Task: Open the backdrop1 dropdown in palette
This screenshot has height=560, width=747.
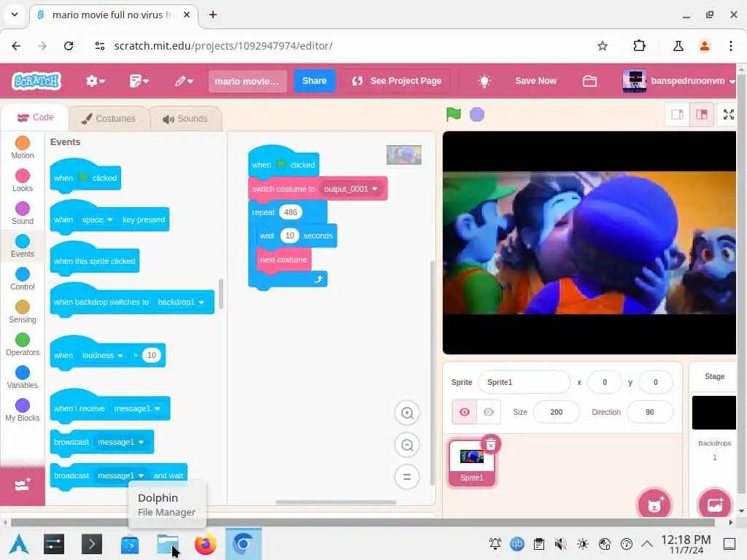Action: pyautogui.click(x=181, y=302)
